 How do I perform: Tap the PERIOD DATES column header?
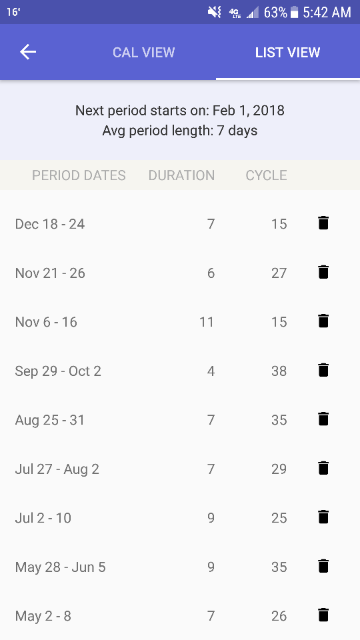click(79, 175)
